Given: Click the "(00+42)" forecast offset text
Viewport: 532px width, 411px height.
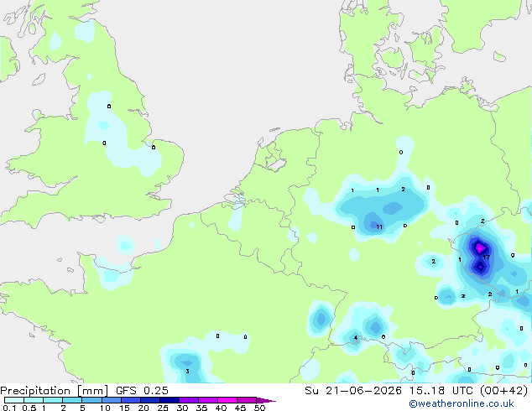Looking at the screenshot, I should 504,391.
